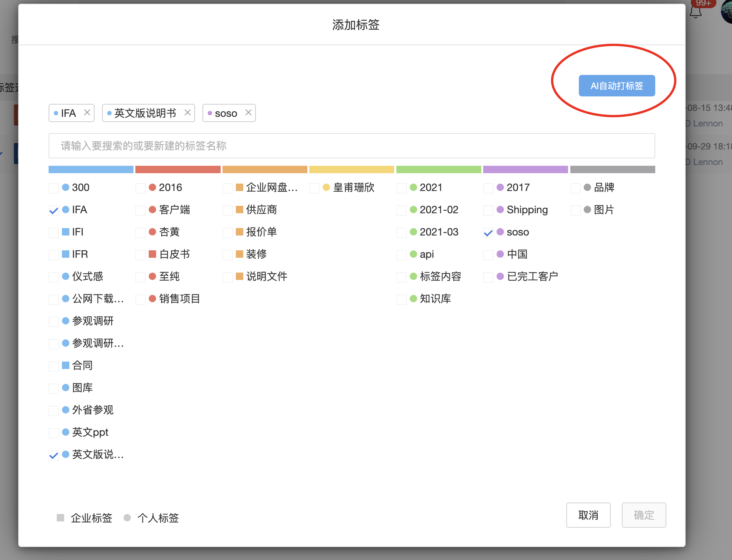Select the gray color bar

(613, 169)
